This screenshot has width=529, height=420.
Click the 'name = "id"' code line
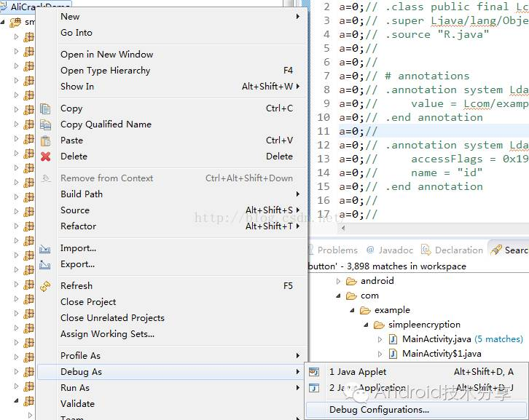(x=411, y=173)
